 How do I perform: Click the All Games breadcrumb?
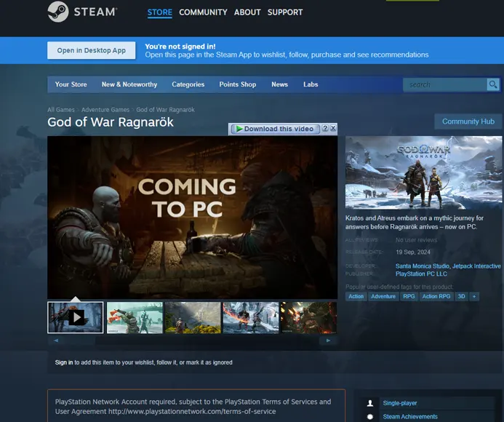pyautogui.click(x=61, y=110)
